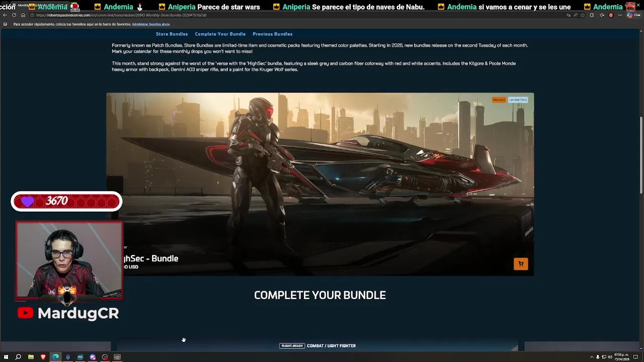Click the browser address bar URL
The height and width of the screenshot is (362, 644).
(121, 15)
